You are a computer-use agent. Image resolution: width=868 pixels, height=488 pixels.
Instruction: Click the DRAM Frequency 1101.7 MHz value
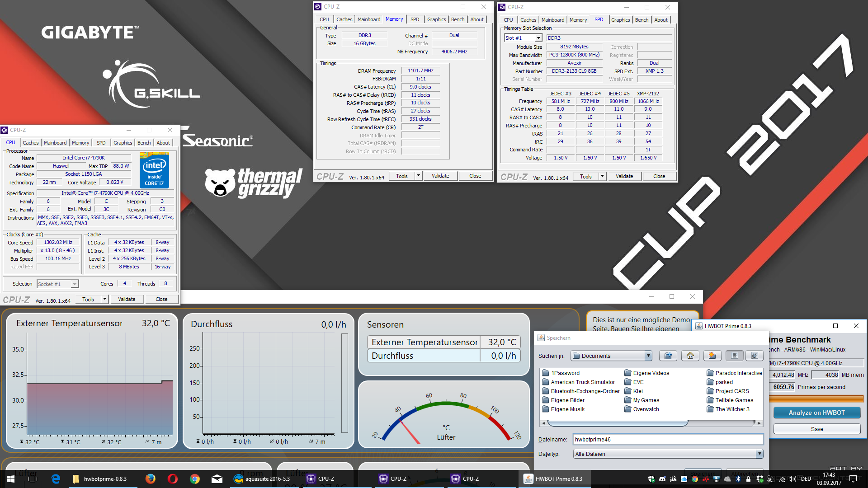420,70
